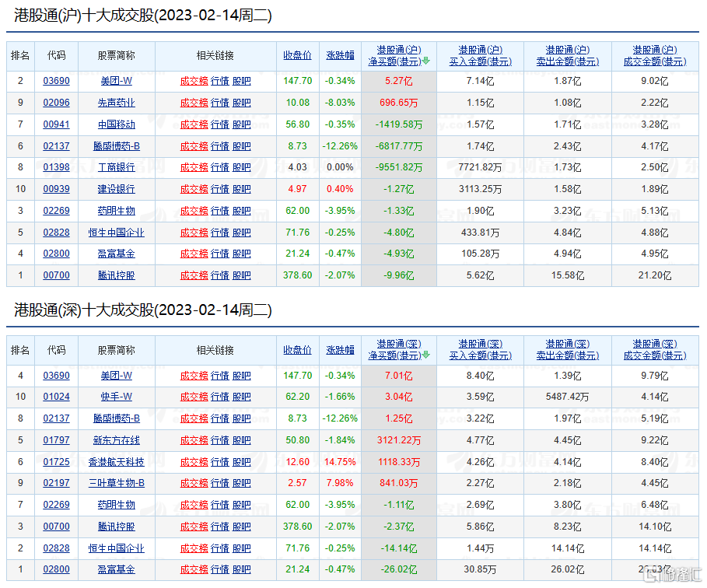
Task: Open 恒生中国企业 link in Shanghai table
Action: (x=117, y=233)
